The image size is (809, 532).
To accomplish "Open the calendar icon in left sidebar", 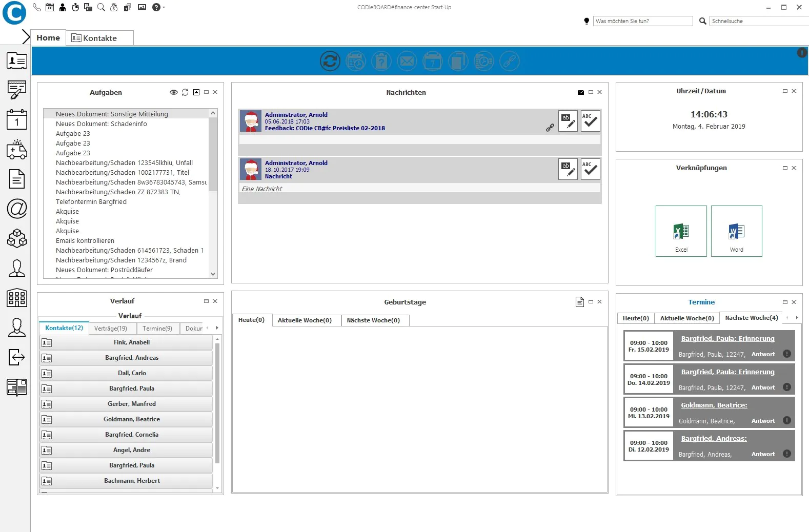I will coord(17,120).
